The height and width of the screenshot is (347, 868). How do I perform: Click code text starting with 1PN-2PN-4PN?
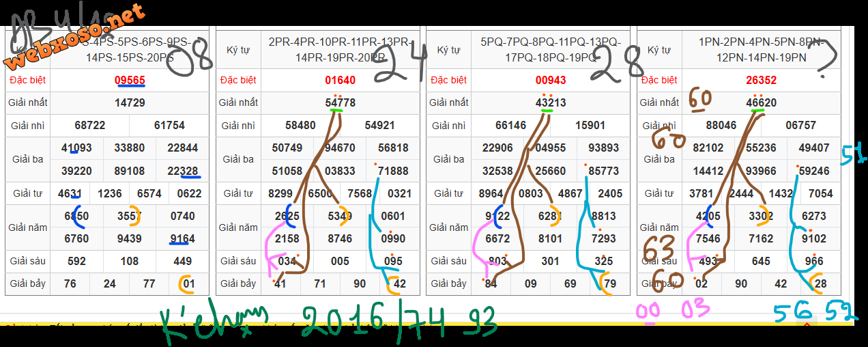761,49
